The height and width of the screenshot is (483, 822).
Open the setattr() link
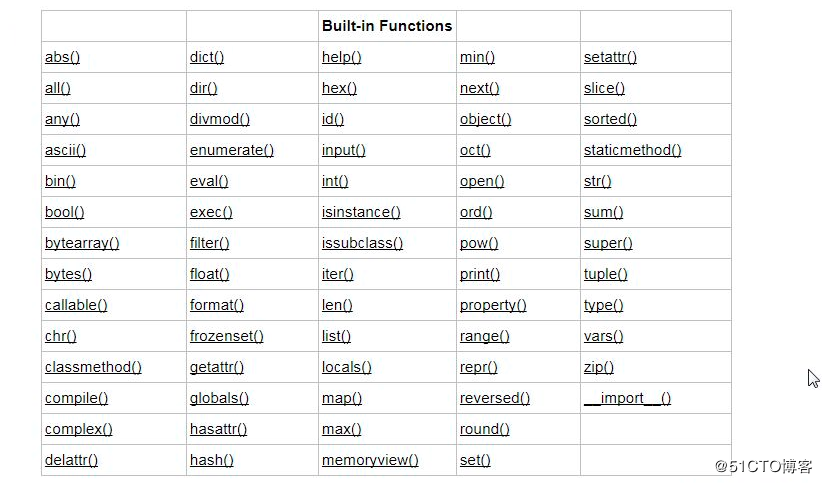610,57
